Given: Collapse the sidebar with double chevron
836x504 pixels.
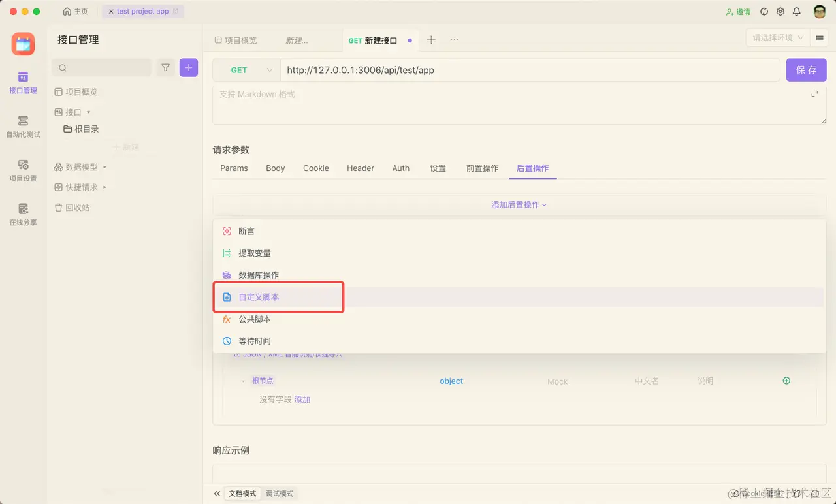Looking at the screenshot, I should [x=217, y=494].
